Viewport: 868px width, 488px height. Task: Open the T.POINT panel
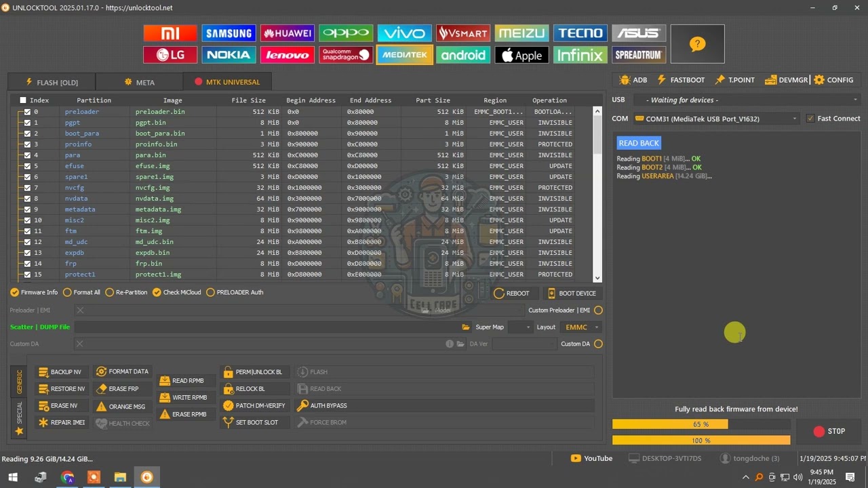click(x=734, y=80)
